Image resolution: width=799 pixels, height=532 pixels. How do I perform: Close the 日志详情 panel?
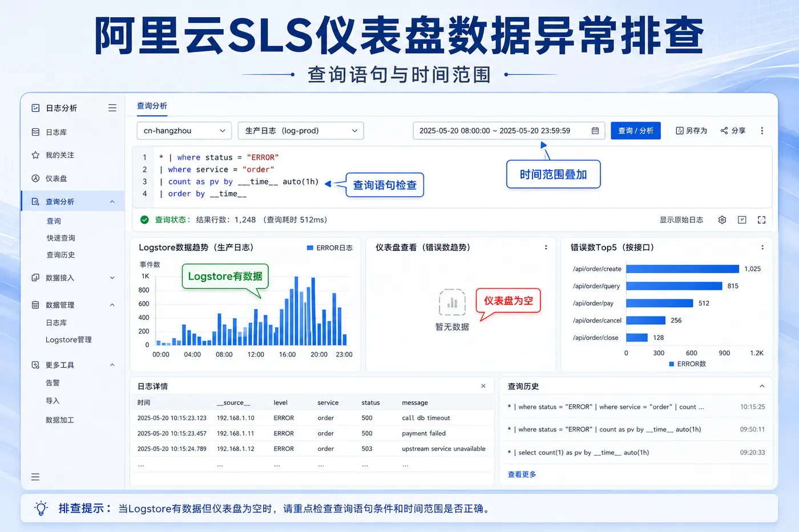point(483,386)
